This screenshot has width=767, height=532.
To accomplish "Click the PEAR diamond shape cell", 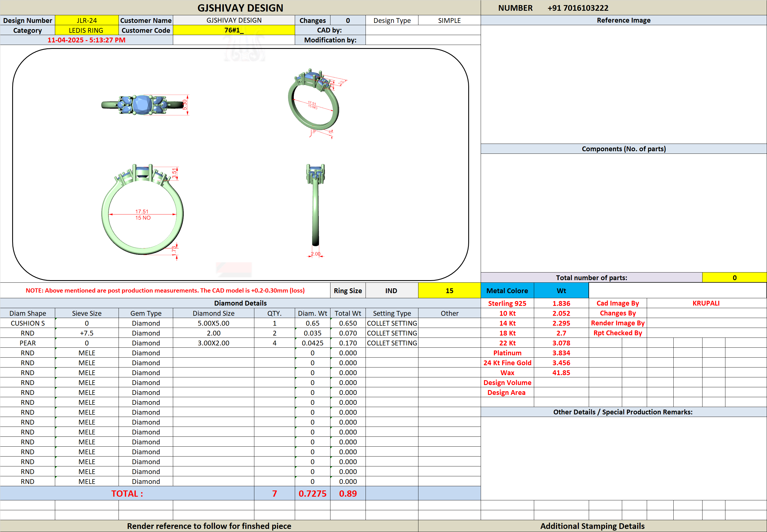I will tap(28, 343).
